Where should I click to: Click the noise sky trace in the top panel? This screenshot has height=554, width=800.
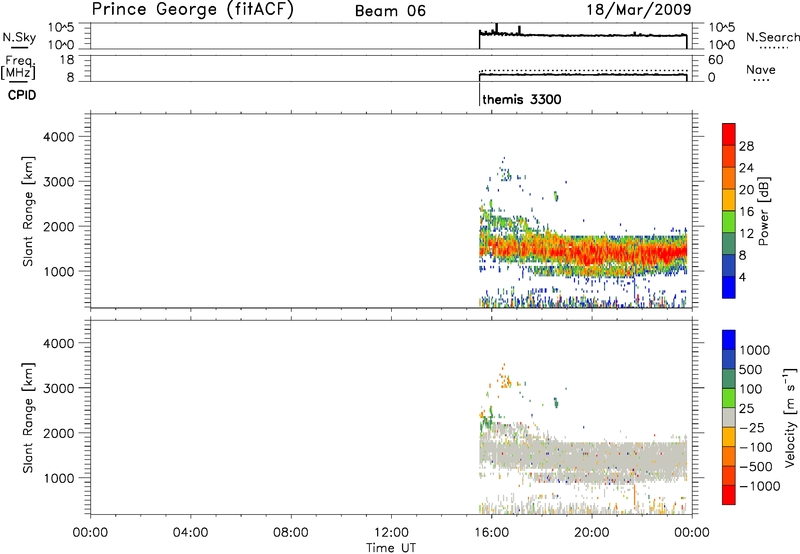click(583, 35)
